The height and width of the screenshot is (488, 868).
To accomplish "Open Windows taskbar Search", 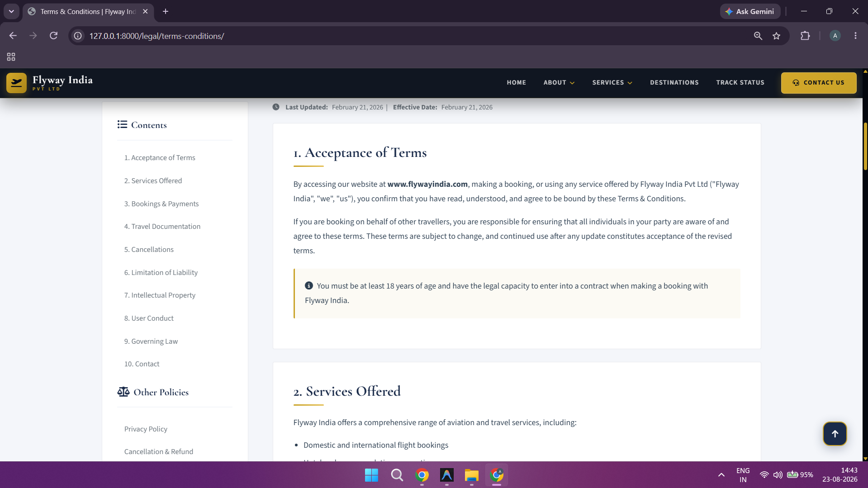I will click(397, 475).
